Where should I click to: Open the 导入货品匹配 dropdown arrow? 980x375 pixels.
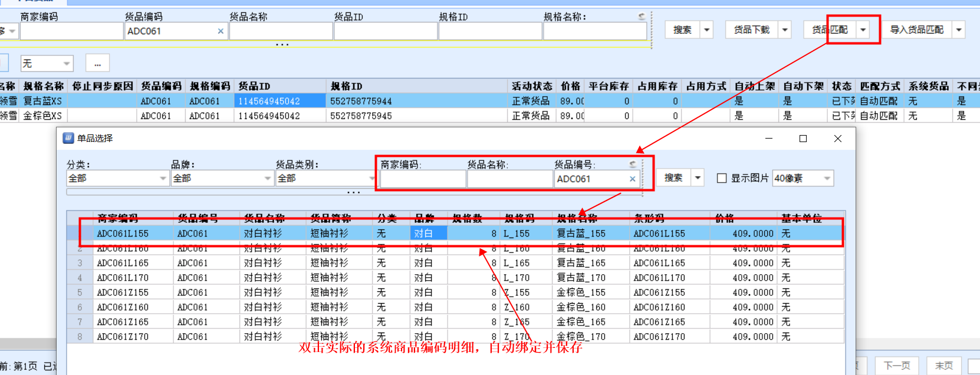point(959,29)
